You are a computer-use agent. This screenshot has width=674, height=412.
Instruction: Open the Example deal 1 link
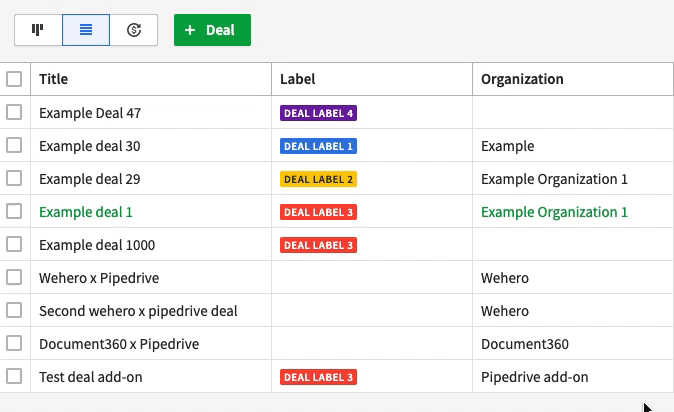[86, 212]
